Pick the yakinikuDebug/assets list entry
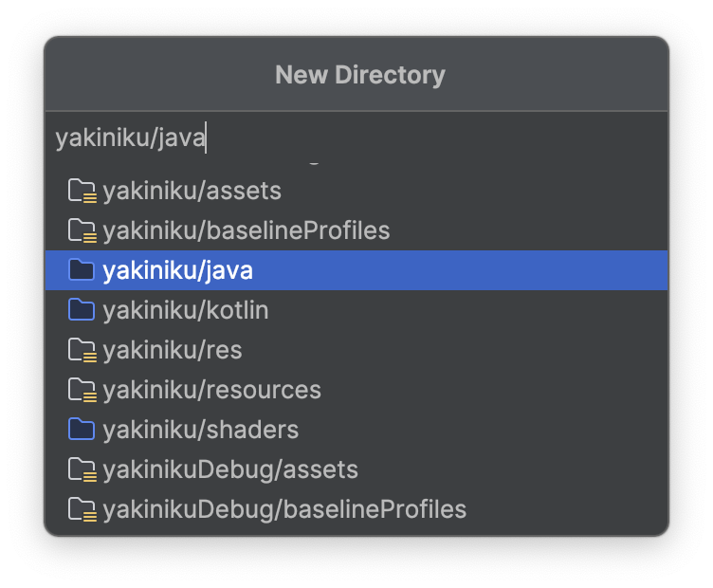This screenshot has width=713, height=588. [x=230, y=469]
